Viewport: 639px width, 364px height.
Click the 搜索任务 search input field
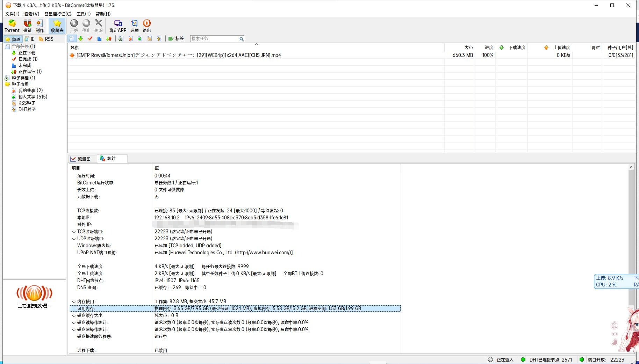(x=214, y=39)
